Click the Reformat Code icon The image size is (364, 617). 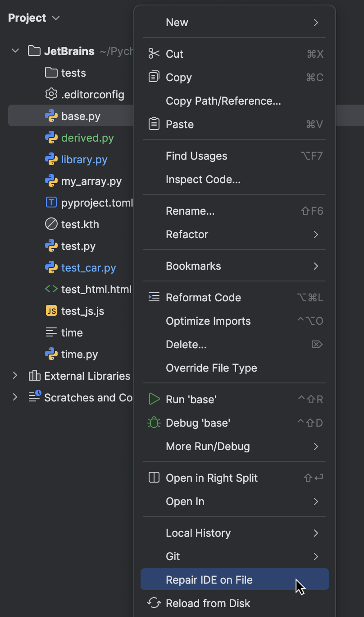point(154,297)
